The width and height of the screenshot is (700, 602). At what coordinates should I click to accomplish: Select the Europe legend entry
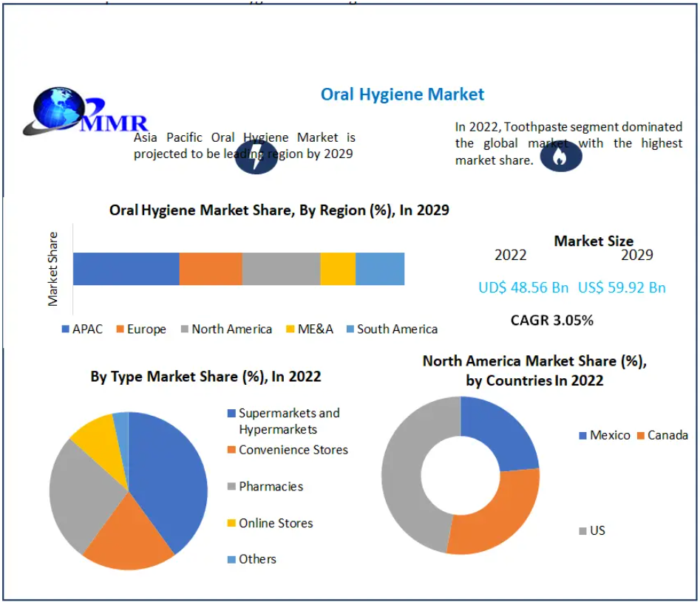141,329
